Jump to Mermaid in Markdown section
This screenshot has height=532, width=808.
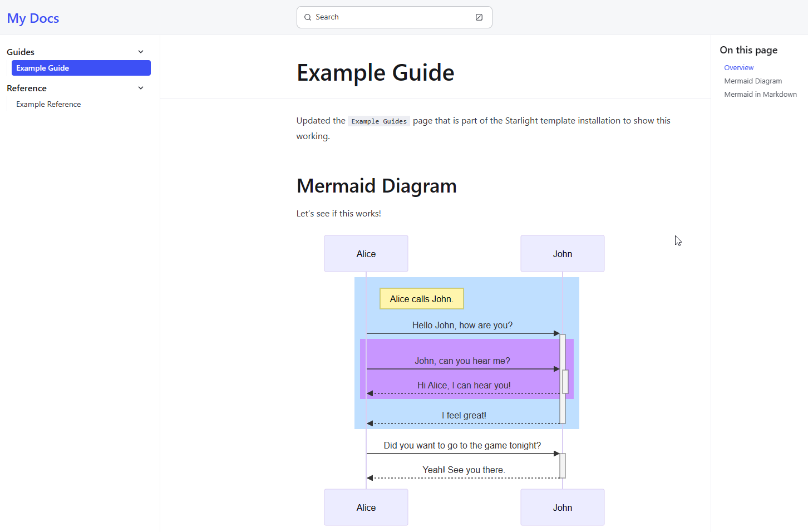[760, 94]
